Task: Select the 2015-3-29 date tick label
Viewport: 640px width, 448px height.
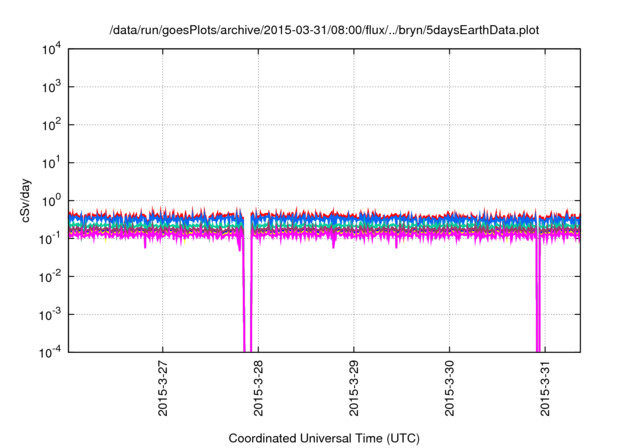Action: click(353, 388)
